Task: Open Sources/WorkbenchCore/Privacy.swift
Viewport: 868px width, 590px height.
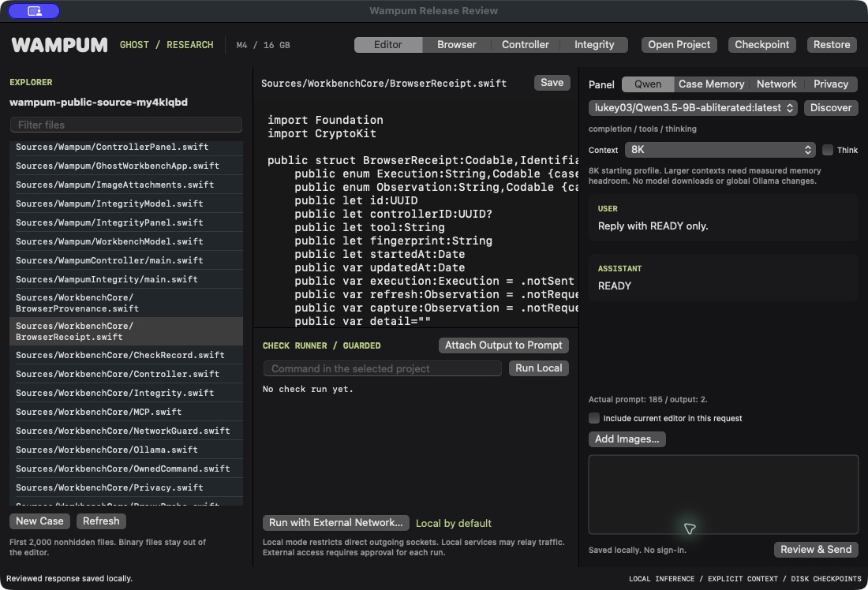Action: 126,487
